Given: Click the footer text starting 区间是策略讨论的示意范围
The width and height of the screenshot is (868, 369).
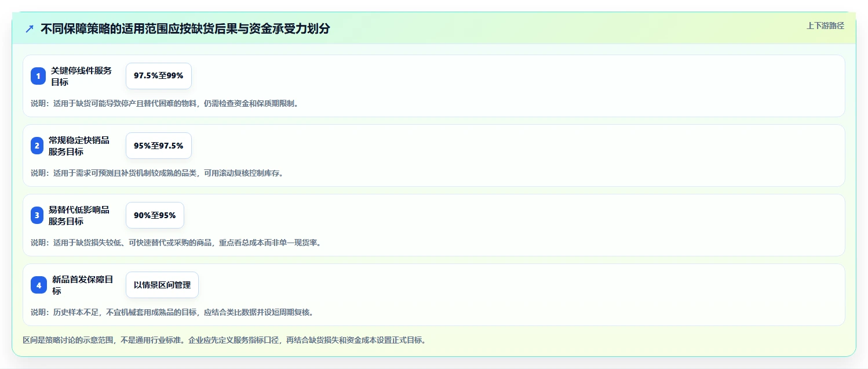Looking at the screenshot, I should 225,340.
